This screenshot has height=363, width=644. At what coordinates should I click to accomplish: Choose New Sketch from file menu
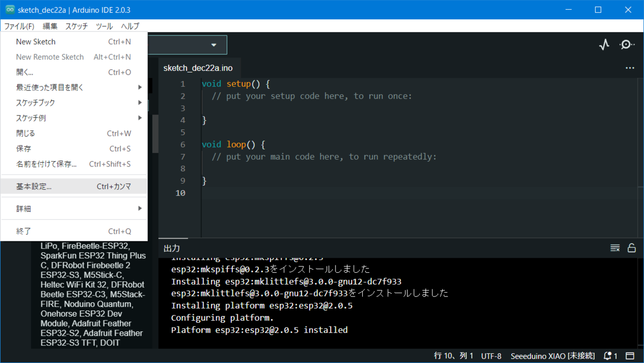tap(74, 41)
